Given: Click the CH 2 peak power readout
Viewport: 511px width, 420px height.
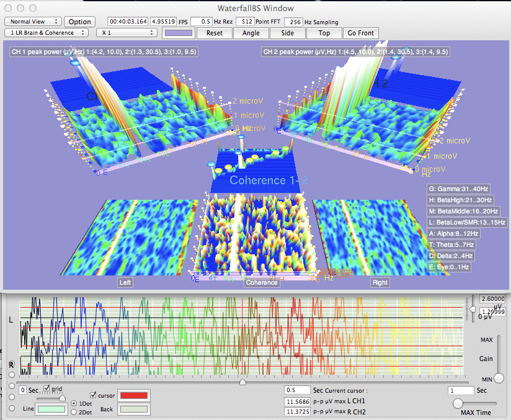Looking at the screenshot, I should (x=355, y=52).
